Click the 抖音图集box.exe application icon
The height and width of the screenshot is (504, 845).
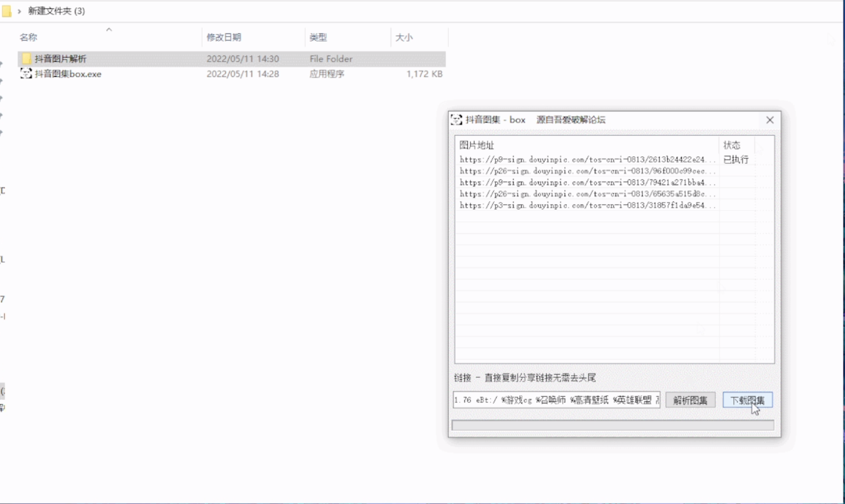[x=26, y=74]
